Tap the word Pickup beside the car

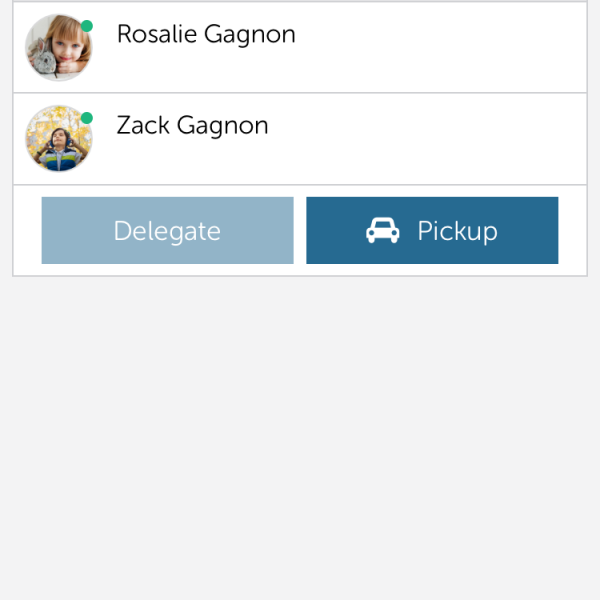coord(457,231)
